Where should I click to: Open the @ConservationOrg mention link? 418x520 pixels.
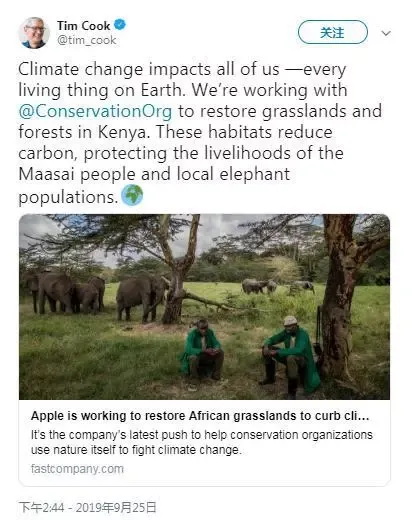point(95,111)
